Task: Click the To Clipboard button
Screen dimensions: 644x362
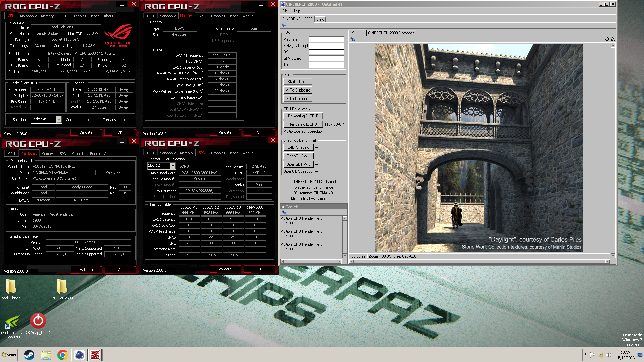Action: 298,90
